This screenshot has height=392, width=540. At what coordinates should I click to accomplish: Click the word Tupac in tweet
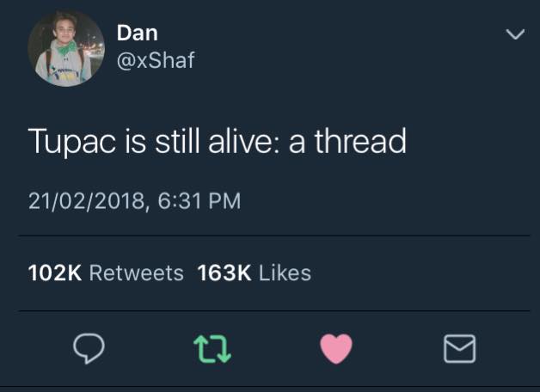[x=72, y=142]
